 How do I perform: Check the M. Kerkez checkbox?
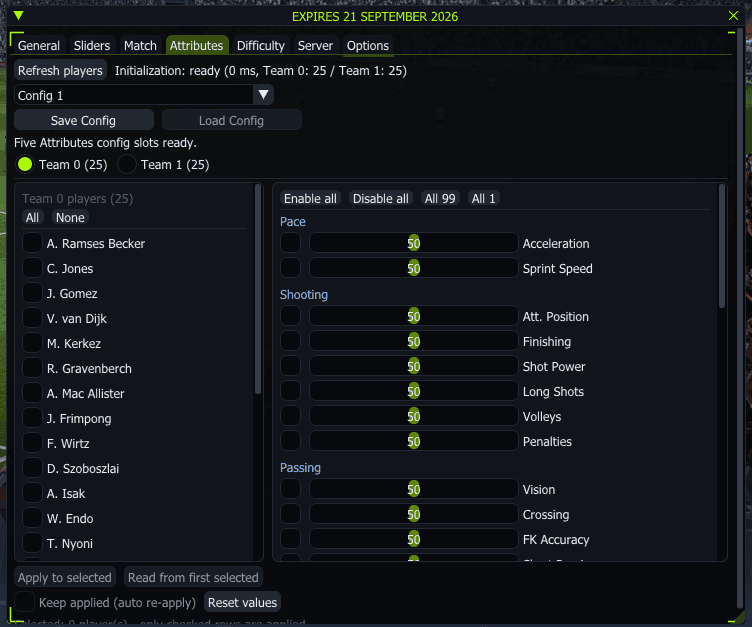pyautogui.click(x=32, y=343)
